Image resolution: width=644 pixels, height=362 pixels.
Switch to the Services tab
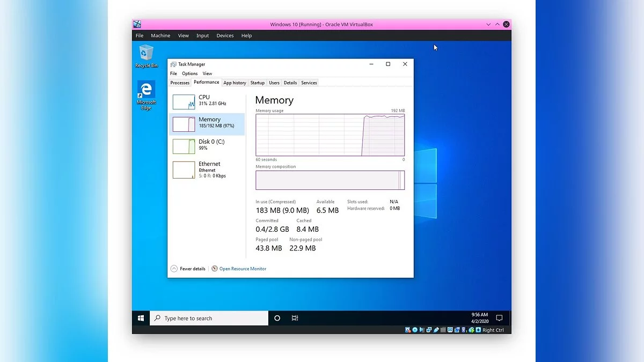[309, 83]
